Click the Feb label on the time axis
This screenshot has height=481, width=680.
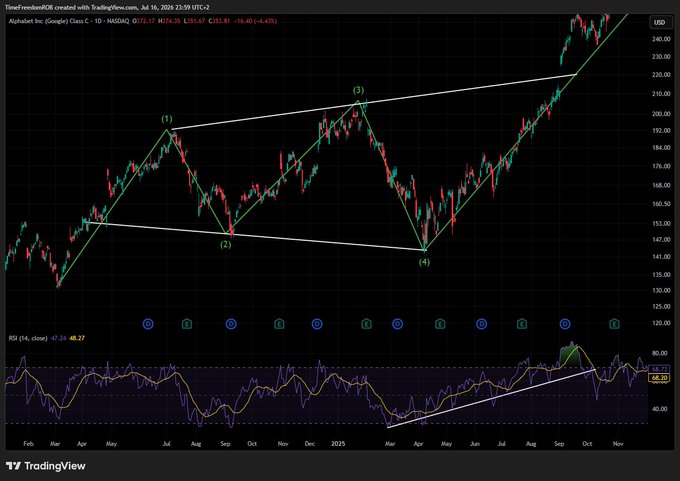[x=28, y=444]
